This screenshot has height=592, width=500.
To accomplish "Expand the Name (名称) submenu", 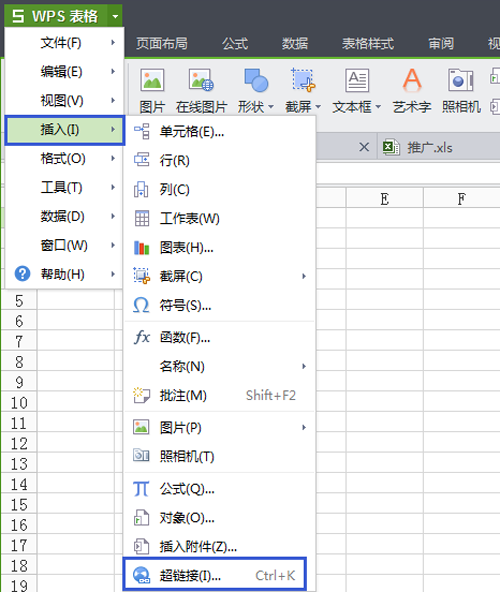I will coord(219,366).
